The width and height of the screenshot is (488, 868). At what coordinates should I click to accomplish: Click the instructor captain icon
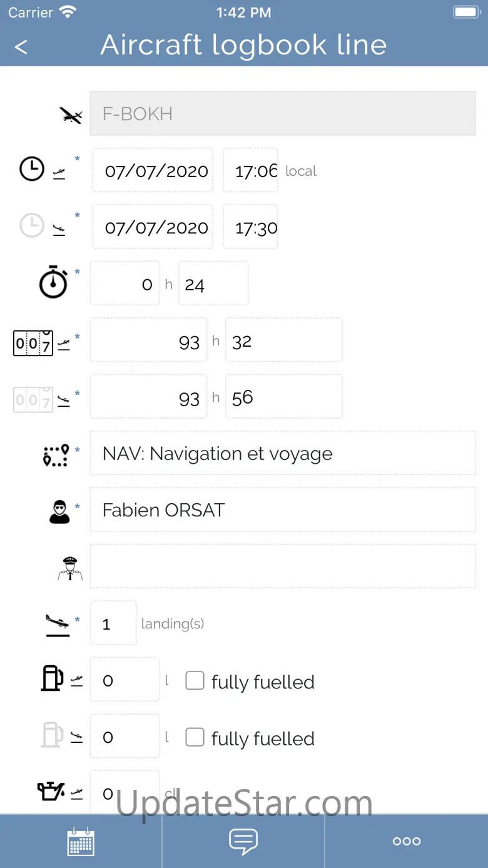pos(69,568)
